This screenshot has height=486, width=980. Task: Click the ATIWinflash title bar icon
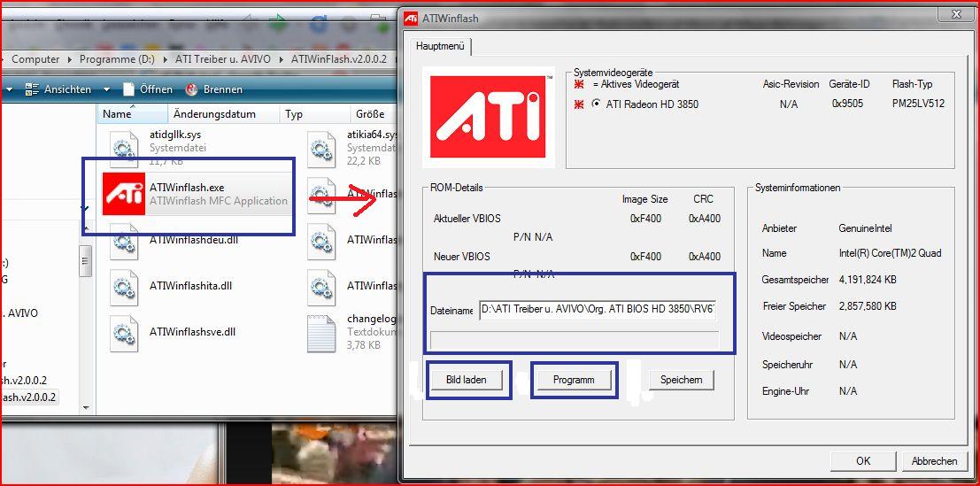point(411,18)
